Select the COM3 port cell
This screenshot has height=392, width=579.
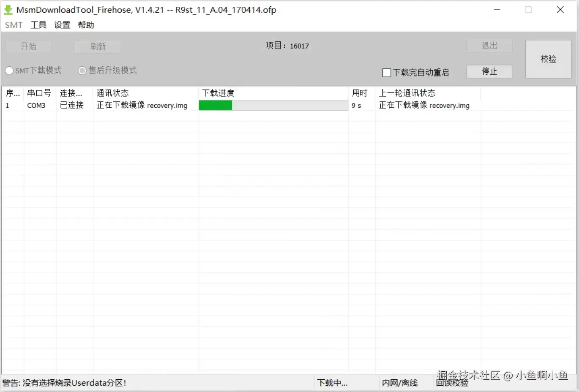coord(36,106)
